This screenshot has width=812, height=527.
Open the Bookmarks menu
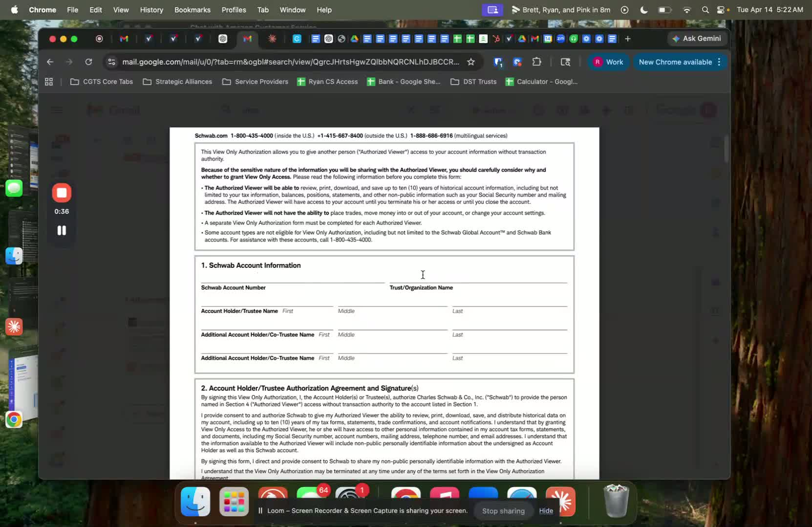point(192,10)
